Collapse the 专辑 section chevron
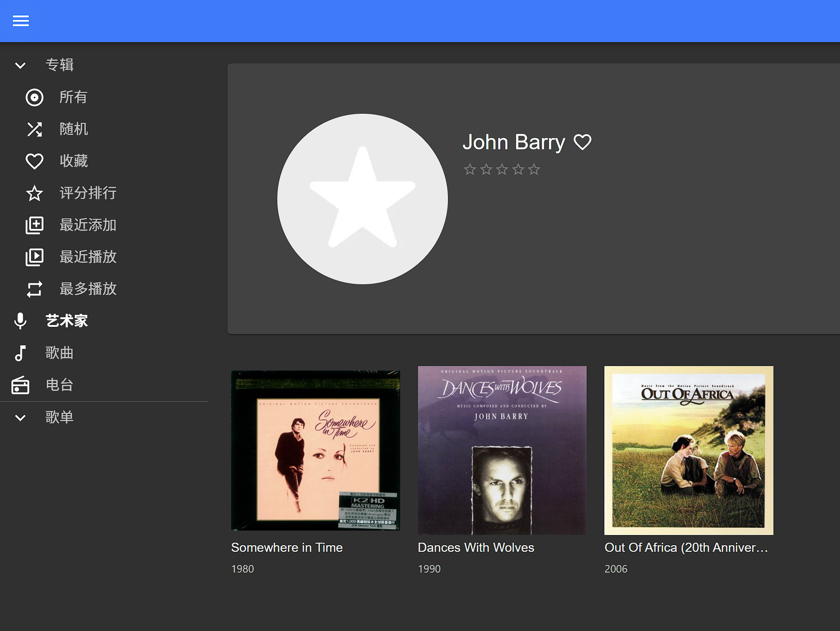The image size is (840, 631). tap(20, 65)
